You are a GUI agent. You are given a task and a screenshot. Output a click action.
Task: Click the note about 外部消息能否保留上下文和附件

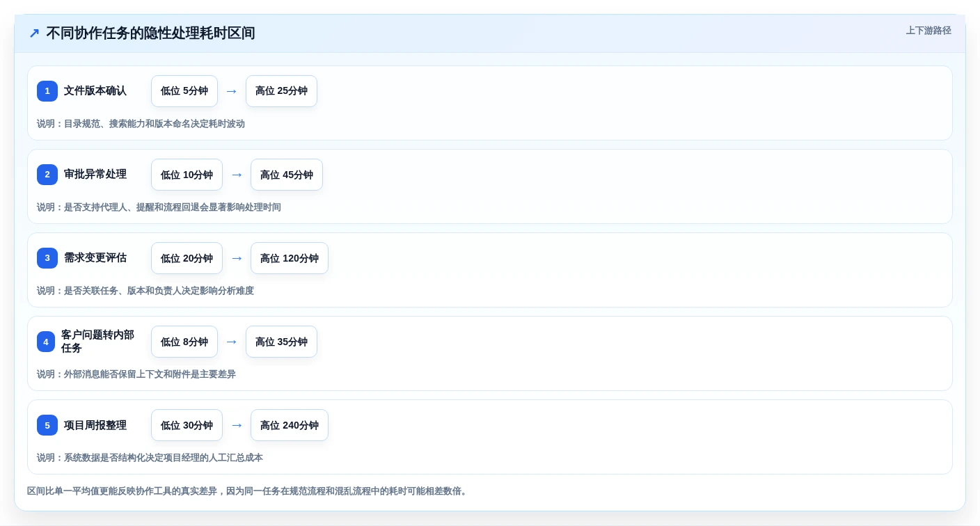point(136,374)
